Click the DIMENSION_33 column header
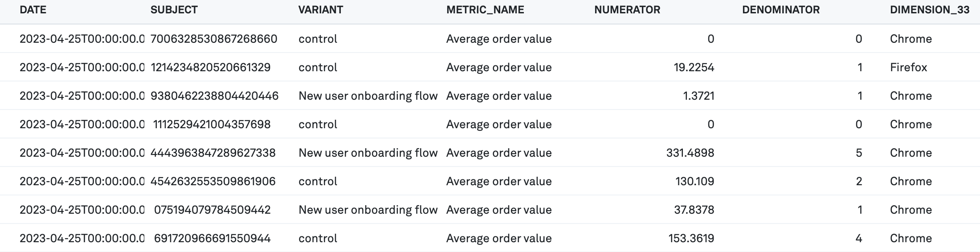This screenshot has width=980, height=252. (x=929, y=10)
